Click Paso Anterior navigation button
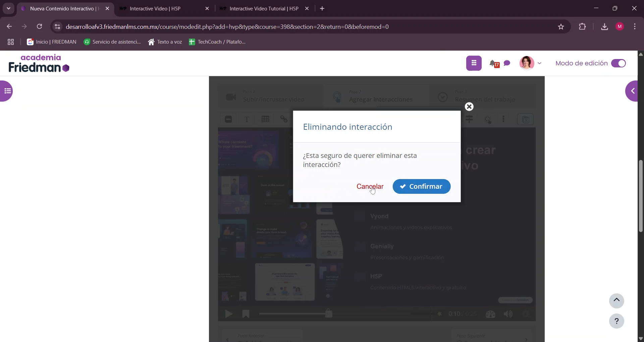This screenshot has height=342, width=644. (x=262, y=336)
